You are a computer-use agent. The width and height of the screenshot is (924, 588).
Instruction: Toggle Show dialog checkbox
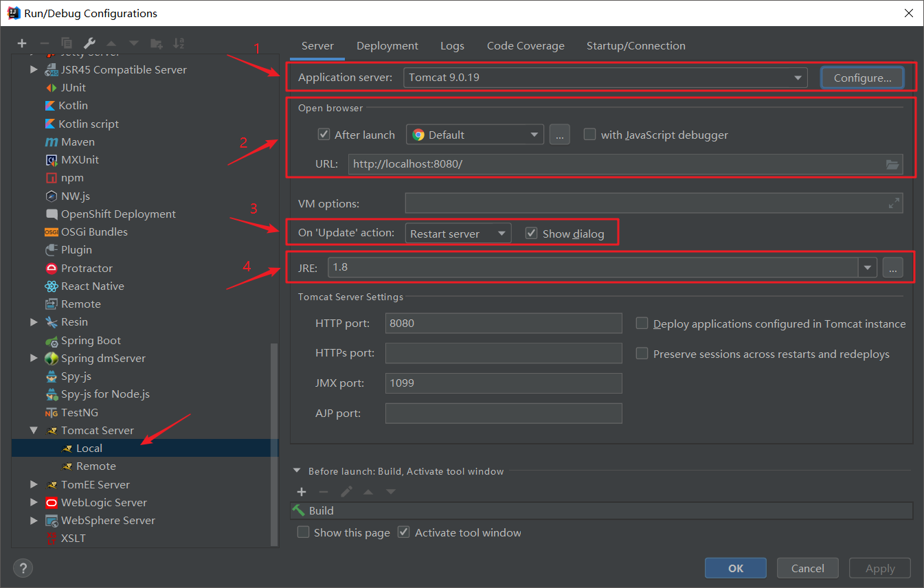click(x=531, y=234)
